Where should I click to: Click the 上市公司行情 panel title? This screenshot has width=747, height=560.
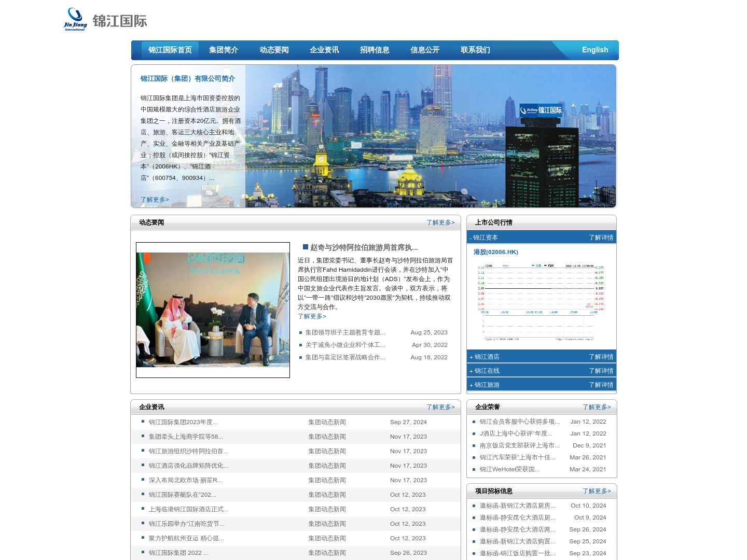click(x=493, y=222)
